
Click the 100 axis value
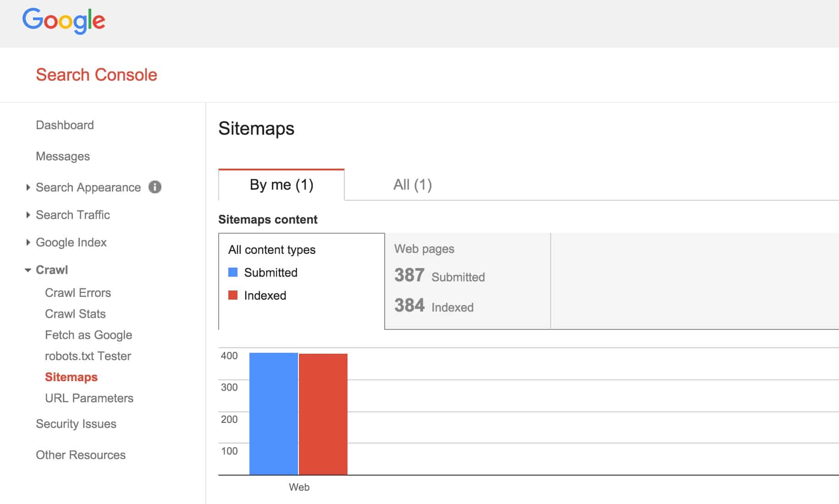tap(229, 451)
